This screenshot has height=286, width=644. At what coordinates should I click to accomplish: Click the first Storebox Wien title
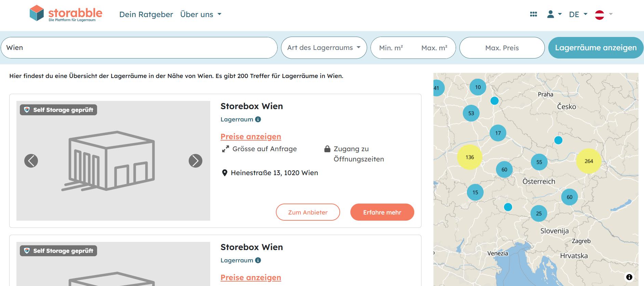click(x=252, y=106)
